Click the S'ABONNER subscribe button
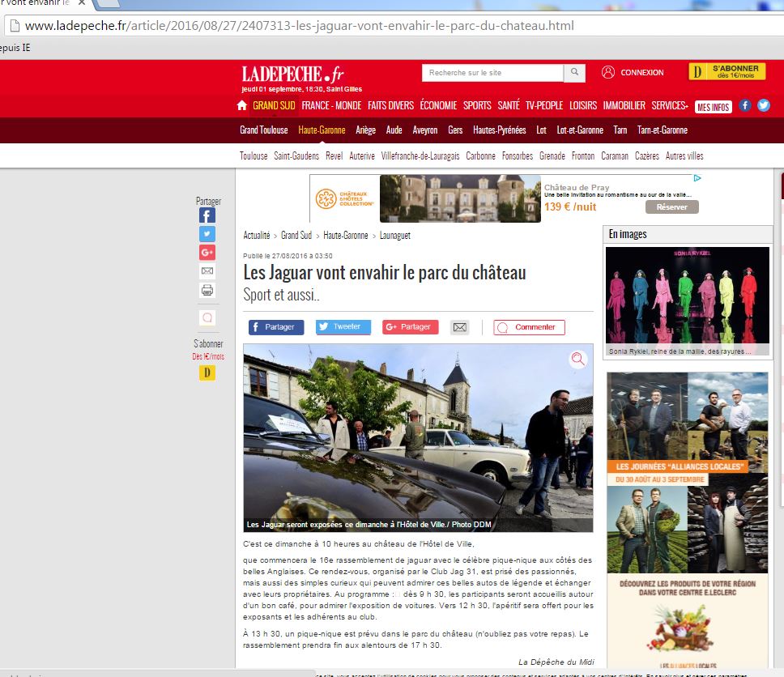Image resolution: width=784 pixels, height=677 pixels. (727, 71)
